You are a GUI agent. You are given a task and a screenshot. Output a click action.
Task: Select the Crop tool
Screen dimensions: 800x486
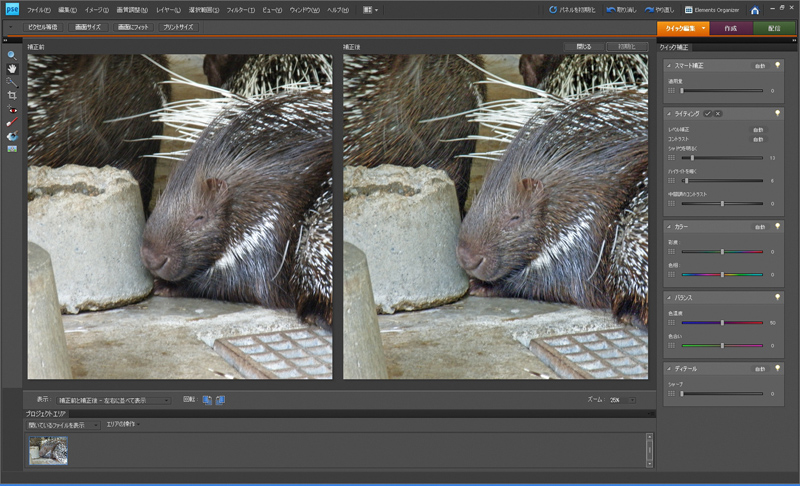pyautogui.click(x=11, y=94)
